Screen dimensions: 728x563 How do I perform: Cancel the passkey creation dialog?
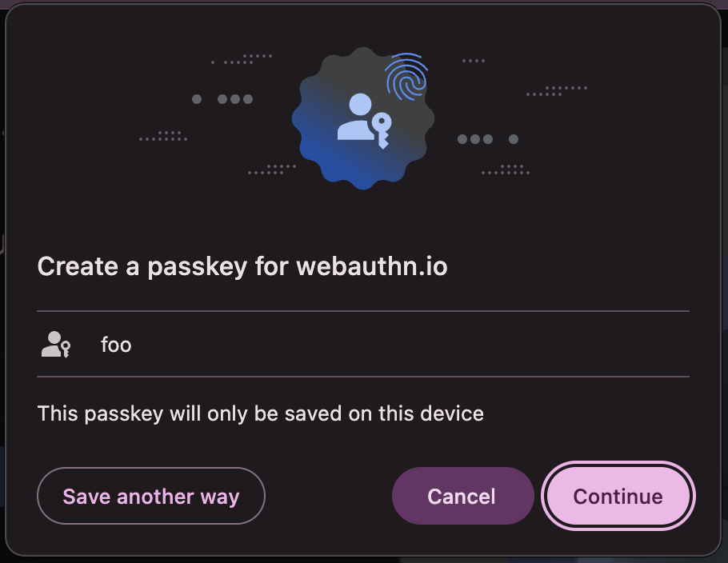pos(462,496)
